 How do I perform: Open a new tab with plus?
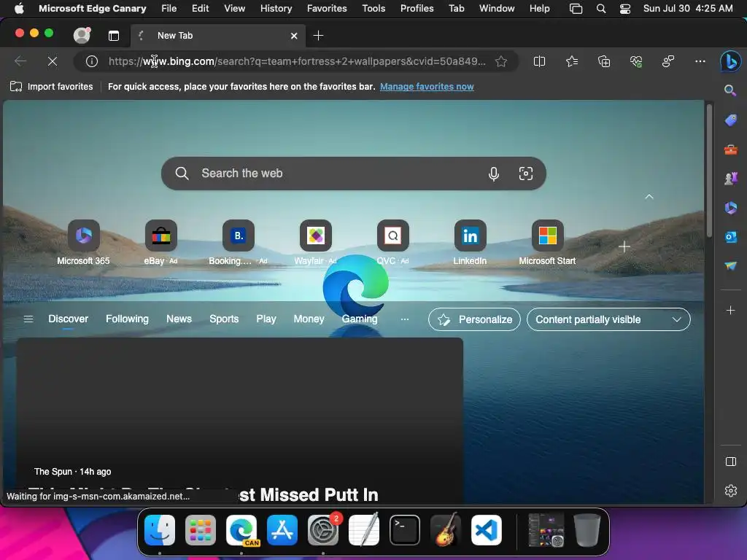(x=318, y=36)
